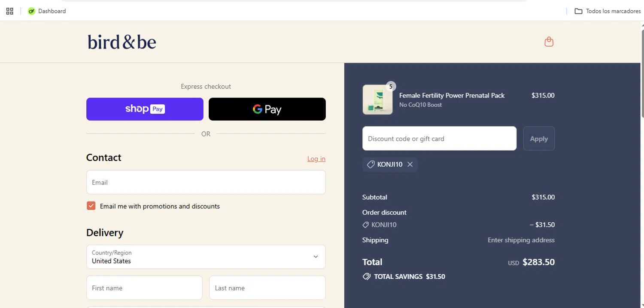
Task: Remove the KONJI10 discount code
Action: coord(410,164)
